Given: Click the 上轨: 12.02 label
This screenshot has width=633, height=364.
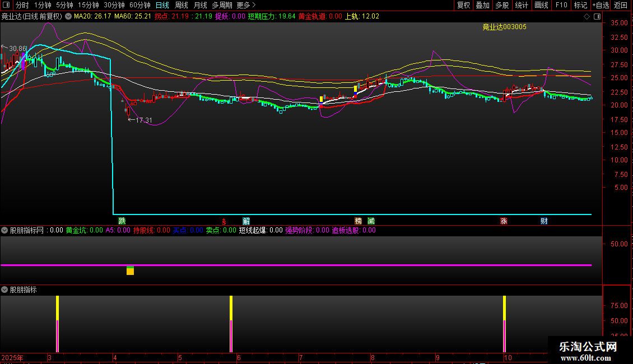Looking at the screenshot, I should tap(362, 17).
